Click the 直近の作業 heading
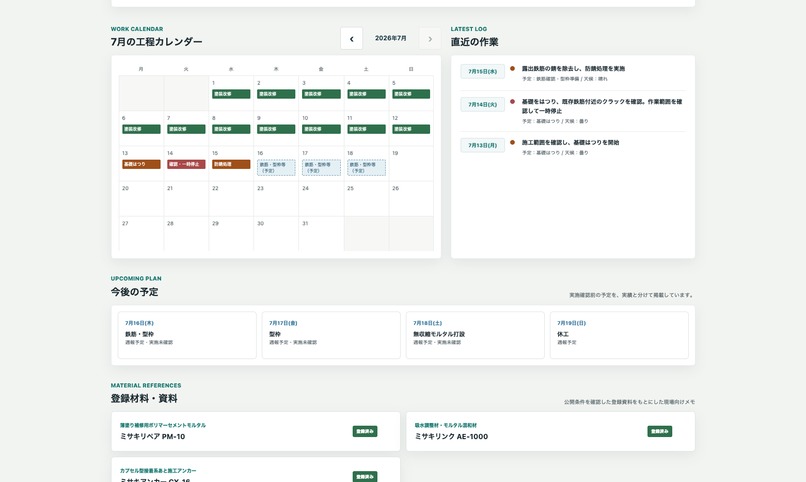The height and width of the screenshot is (482, 806). (x=474, y=42)
